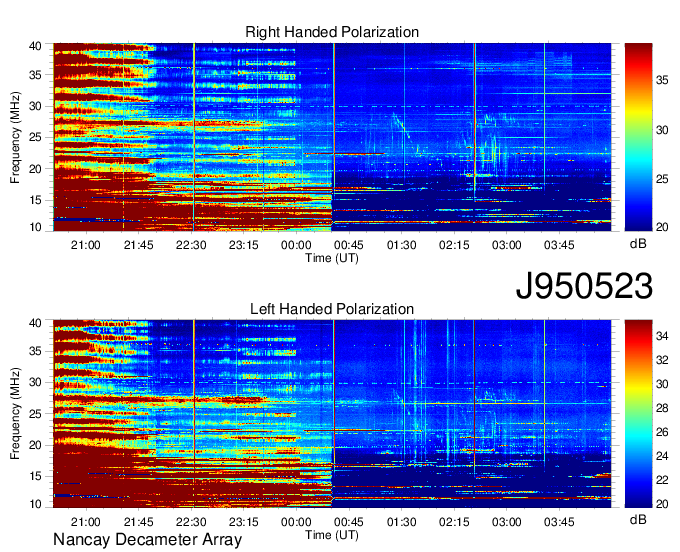Click the J950523 observation label

point(584,286)
